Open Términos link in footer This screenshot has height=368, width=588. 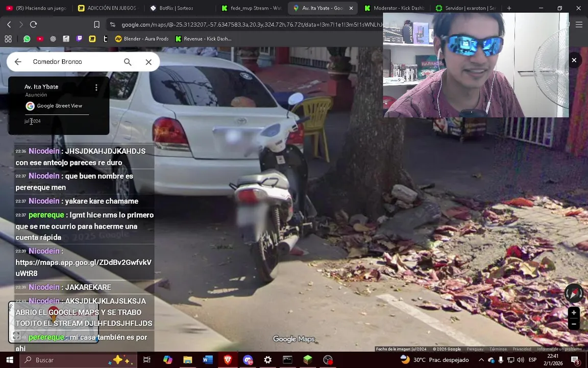[498, 349]
